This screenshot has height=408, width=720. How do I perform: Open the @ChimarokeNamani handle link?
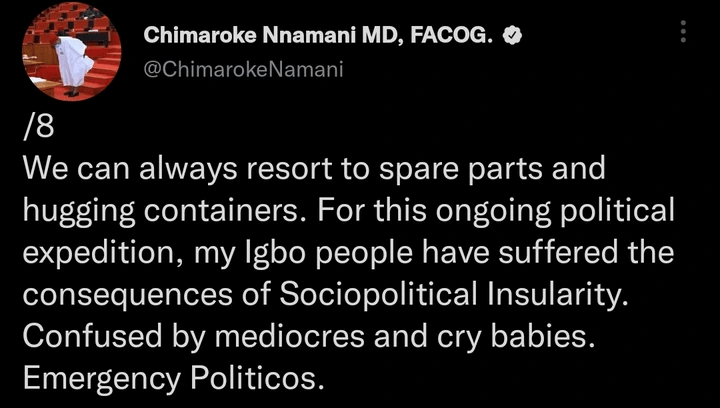point(243,69)
